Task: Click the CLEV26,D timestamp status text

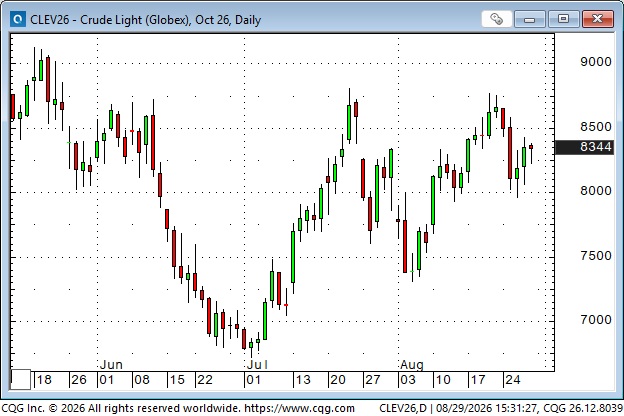Action: click(501, 408)
